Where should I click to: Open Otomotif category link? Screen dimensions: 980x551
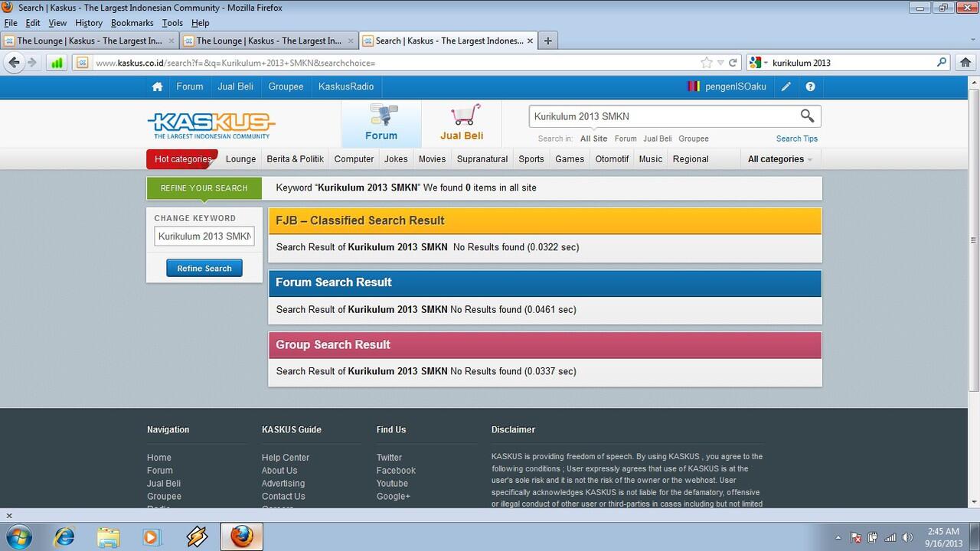612,159
